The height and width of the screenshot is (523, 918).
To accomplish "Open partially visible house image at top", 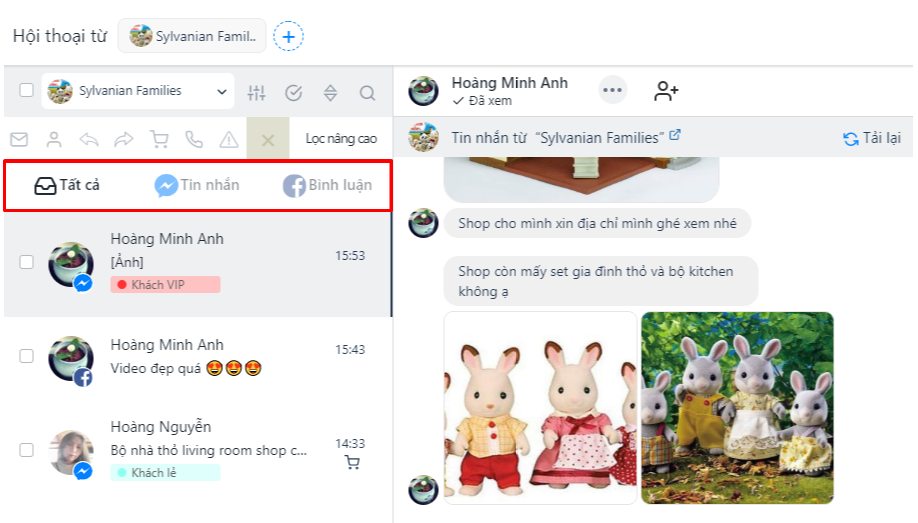I will point(581,179).
